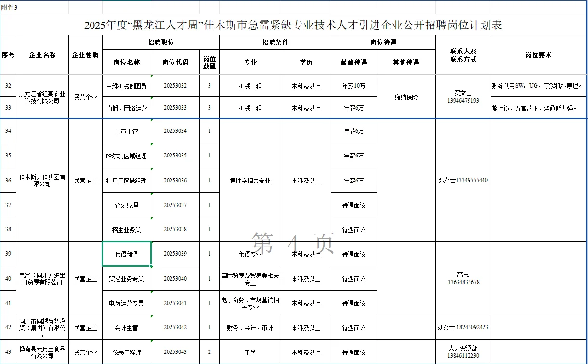Select the position cell 贸易业务专员

coord(127,278)
